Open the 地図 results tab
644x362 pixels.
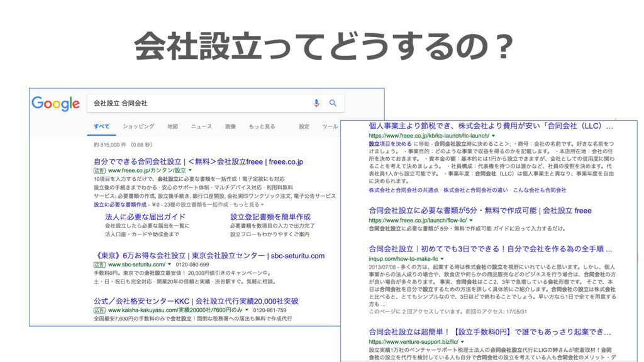(172, 126)
